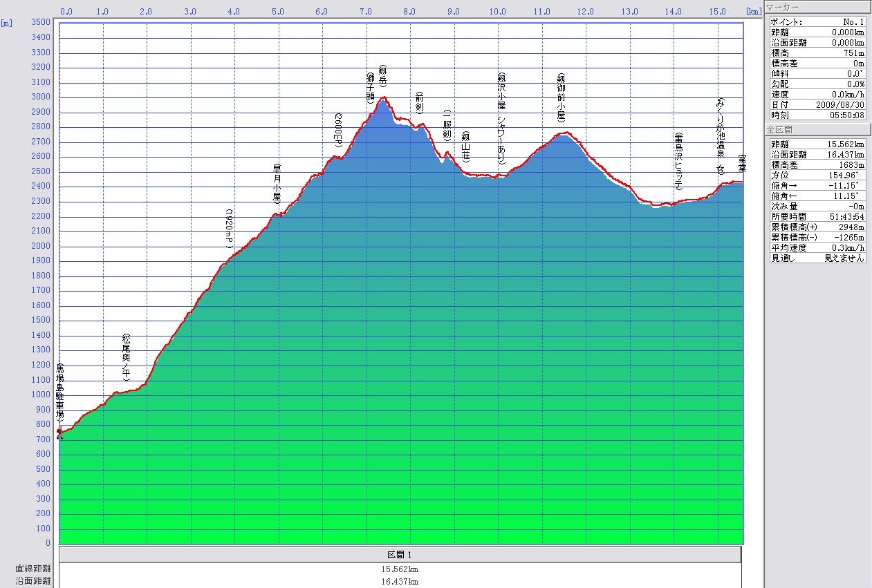
Task: Click the 区間 1 section header
Action: [400, 555]
